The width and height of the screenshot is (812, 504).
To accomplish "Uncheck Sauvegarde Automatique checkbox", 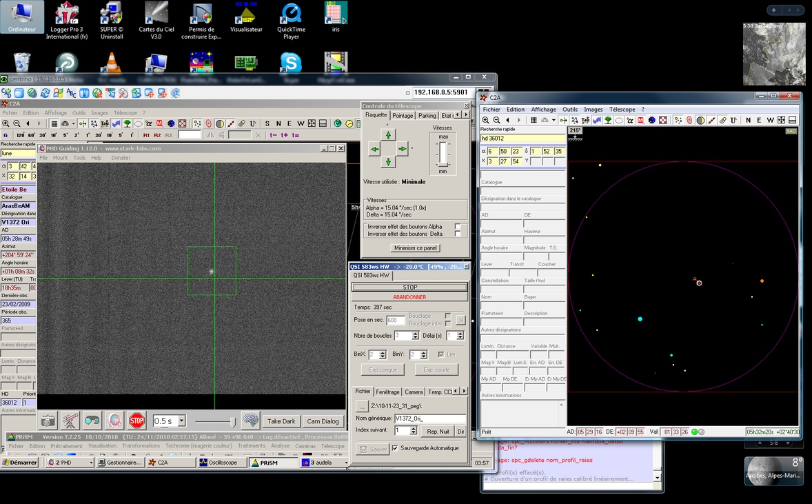I will coord(395,448).
